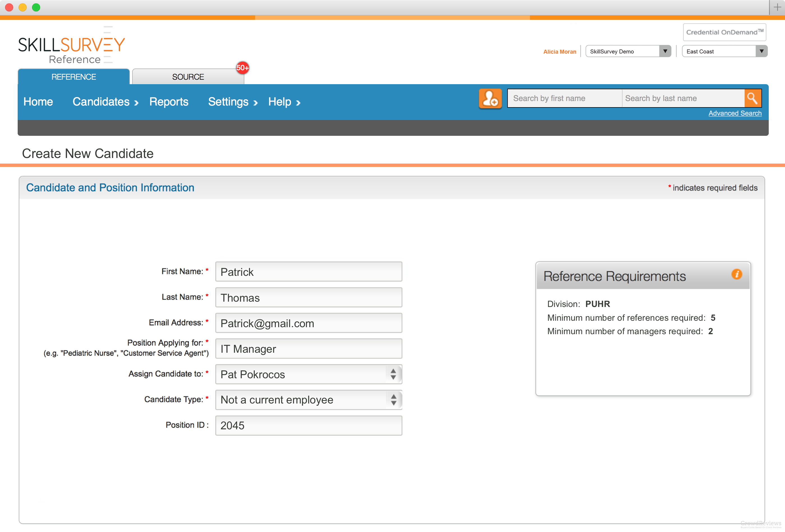785x532 pixels.
Task: Click the Reference Requirements panel title
Action: tap(614, 276)
